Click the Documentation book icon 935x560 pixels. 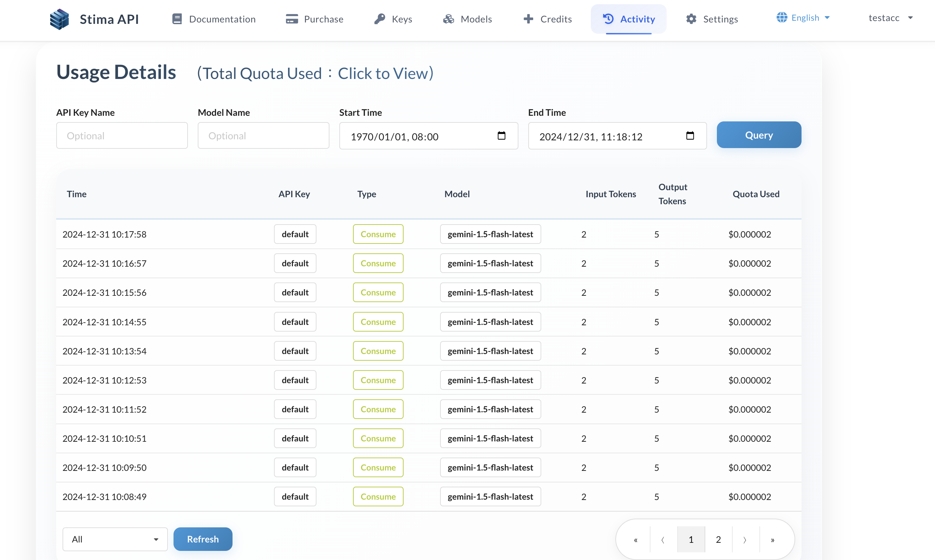[x=177, y=19]
